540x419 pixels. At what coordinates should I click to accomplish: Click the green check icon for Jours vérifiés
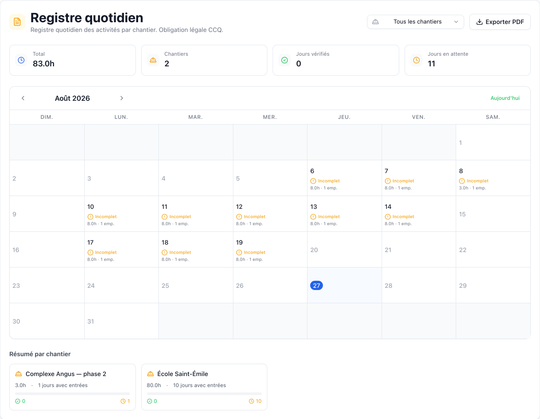(x=284, y=60)
